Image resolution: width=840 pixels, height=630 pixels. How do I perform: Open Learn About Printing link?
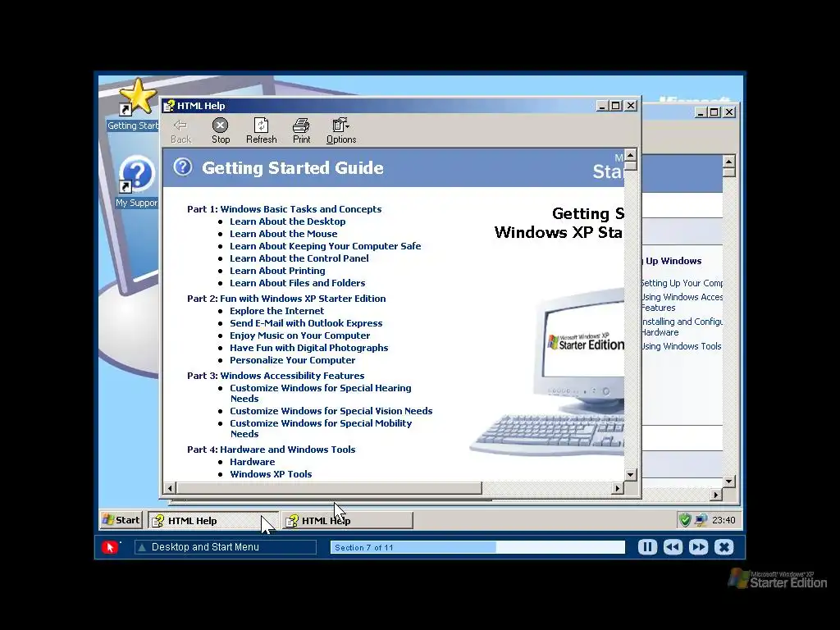tap(277, 271)
